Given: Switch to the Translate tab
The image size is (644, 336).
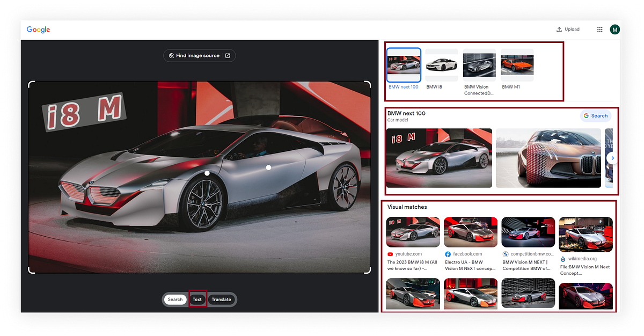Looking at the screenshot, I should pos(222,299).
